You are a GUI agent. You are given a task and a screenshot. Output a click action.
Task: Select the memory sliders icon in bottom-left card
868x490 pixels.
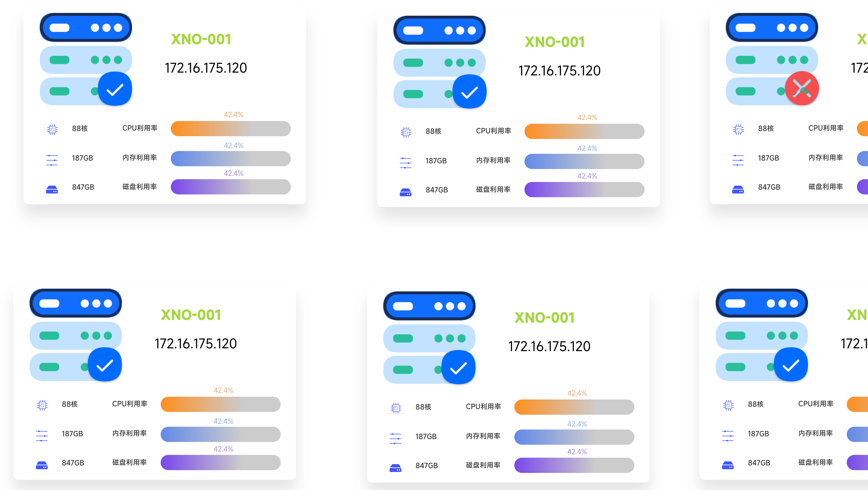(42, 436)
